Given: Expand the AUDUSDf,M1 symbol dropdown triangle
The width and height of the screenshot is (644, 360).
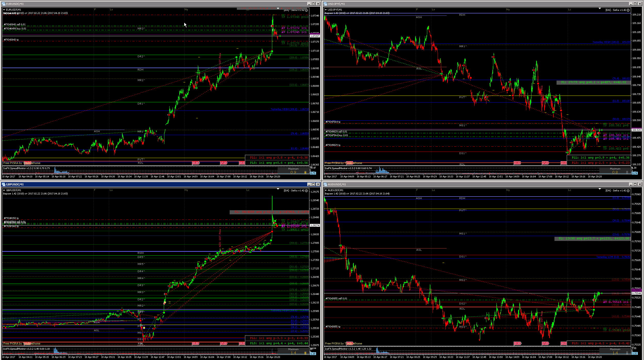Looking at the screenshot, I should (326, 190).
